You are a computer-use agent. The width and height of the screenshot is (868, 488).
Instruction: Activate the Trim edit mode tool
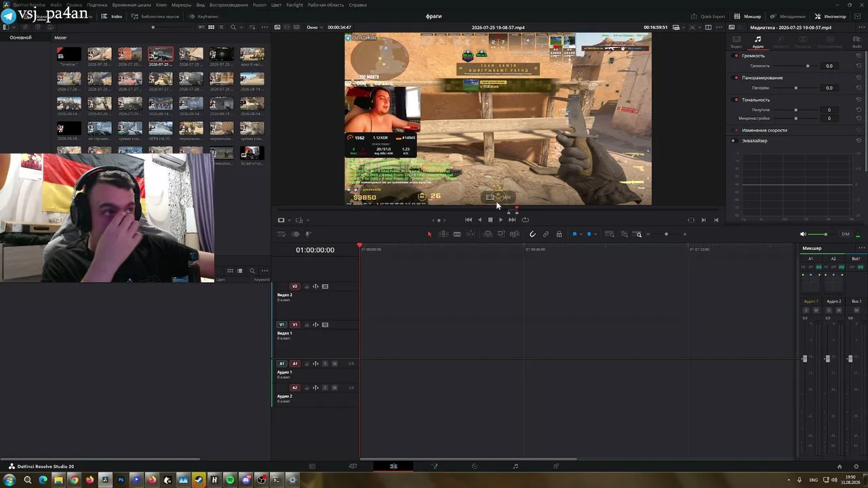pyautogui.click(x=443, y=235)
